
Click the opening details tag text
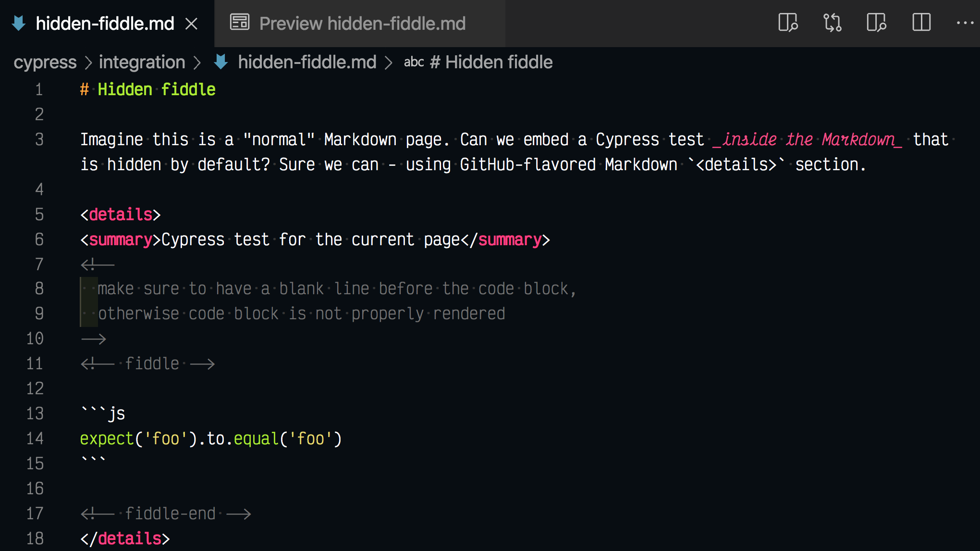(x=120, y=214)
